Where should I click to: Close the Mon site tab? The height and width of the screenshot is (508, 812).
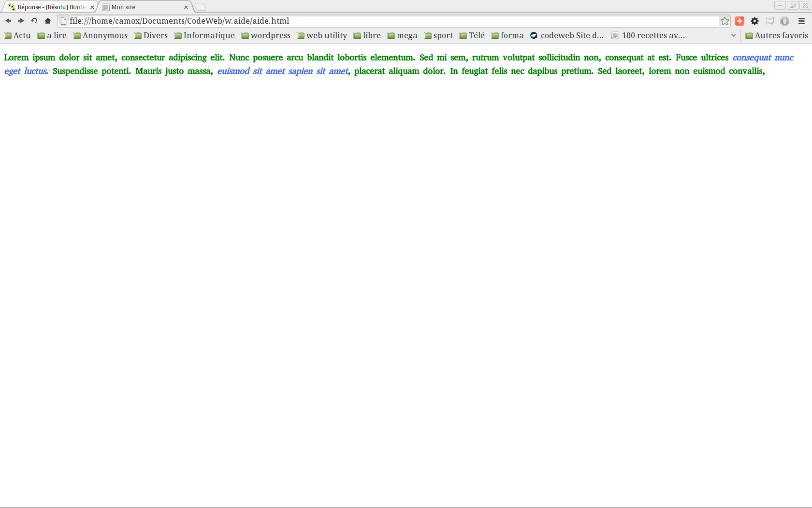186,7
